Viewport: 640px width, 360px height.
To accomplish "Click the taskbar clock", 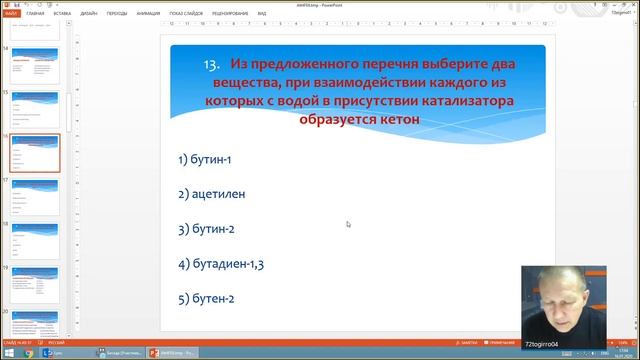I will coord(624,353).
